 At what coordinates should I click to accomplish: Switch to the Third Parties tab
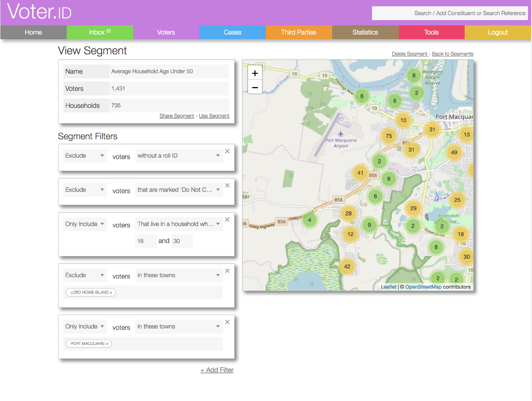point(298,32)
